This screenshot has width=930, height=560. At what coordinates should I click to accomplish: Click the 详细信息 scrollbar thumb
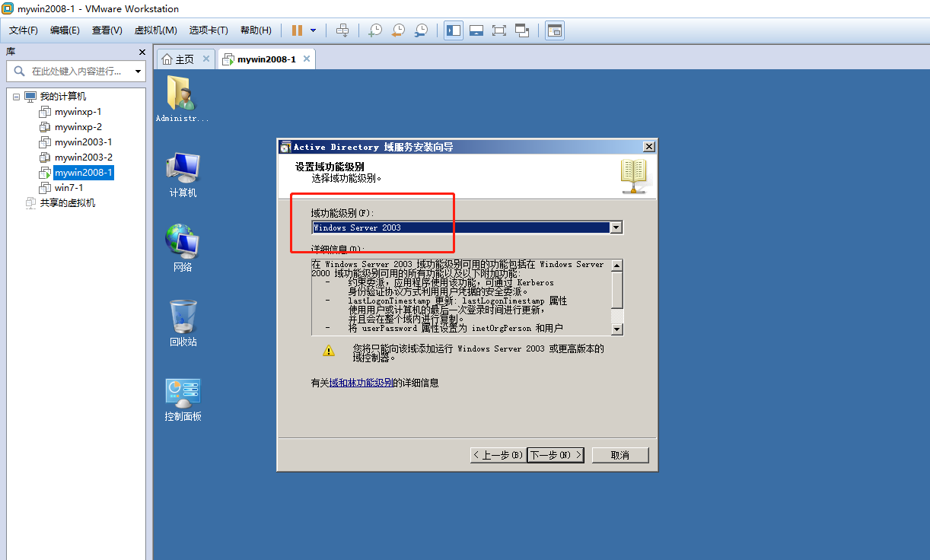(x=617, y=289)
